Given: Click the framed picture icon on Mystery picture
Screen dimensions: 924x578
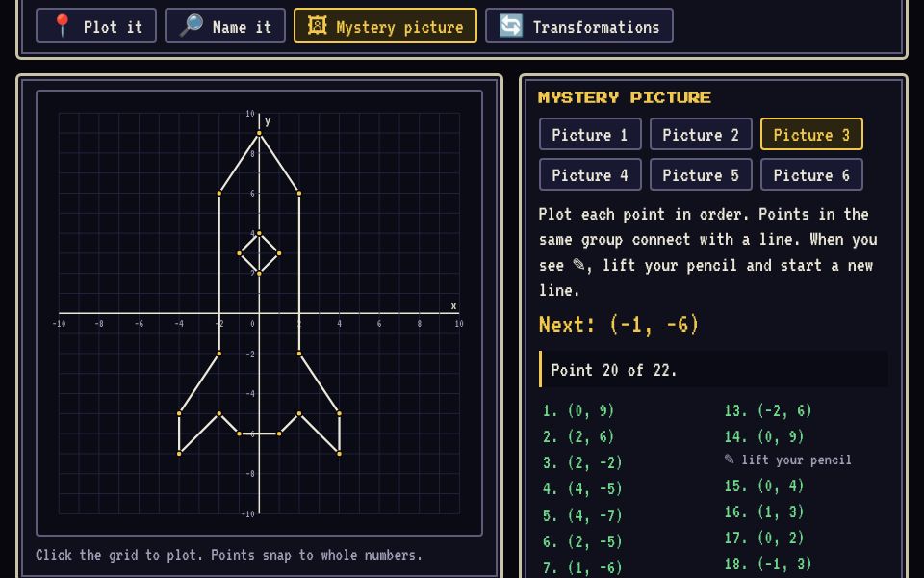Looking at the screenshot, I should pyautogui.click(x=317, y=25).
